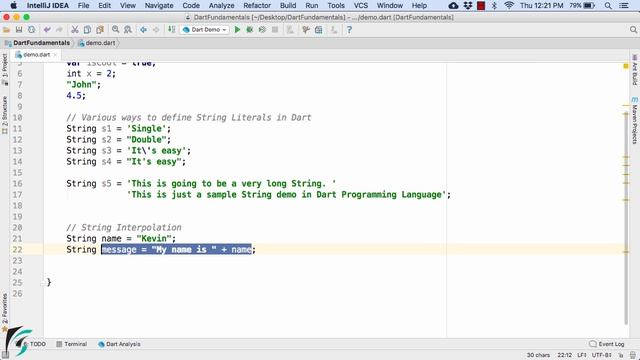Open the Apple menu
Screen dimensions: 640x360
13,5
